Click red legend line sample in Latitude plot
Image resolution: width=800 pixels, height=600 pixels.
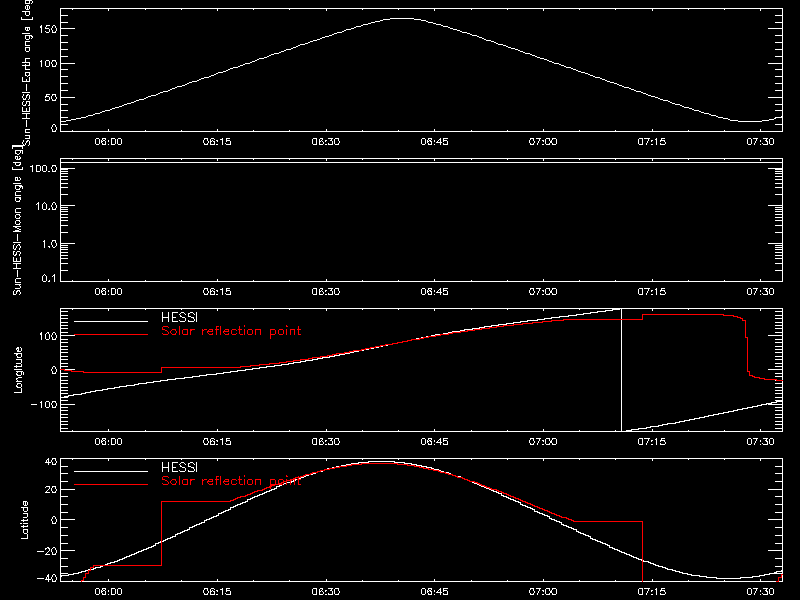(111, 485)
